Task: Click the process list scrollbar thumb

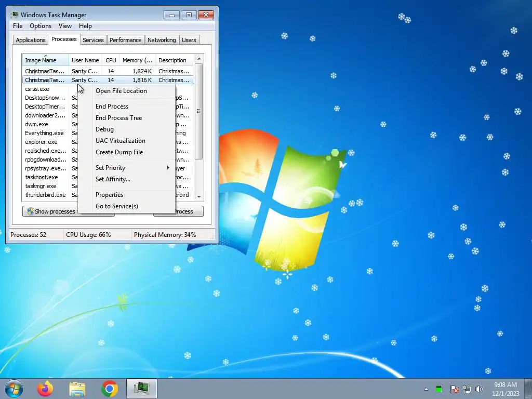Action: coord(199,111)
